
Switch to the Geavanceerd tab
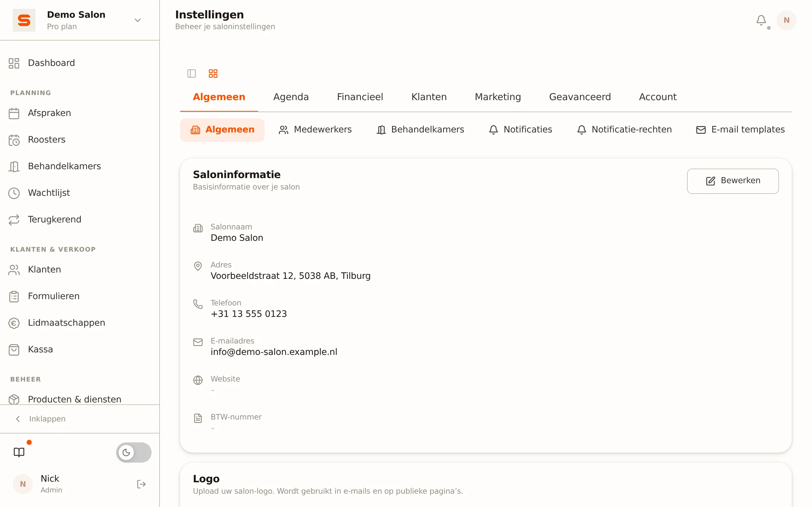point(580,97)
